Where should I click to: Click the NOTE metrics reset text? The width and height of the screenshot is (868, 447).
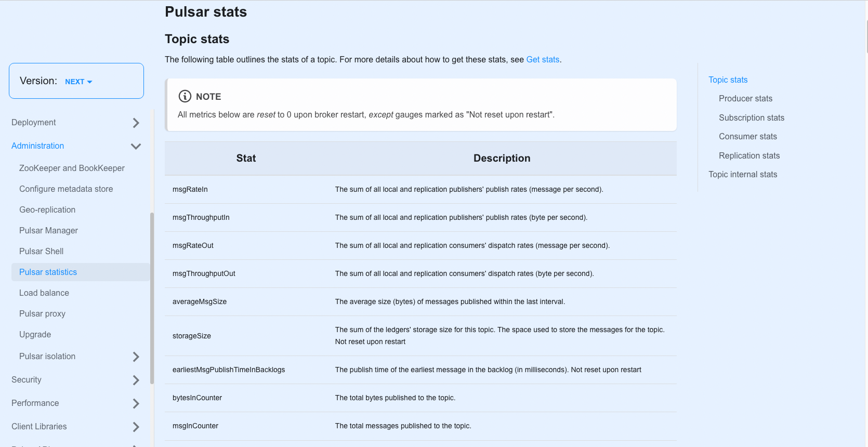[366, 115]
